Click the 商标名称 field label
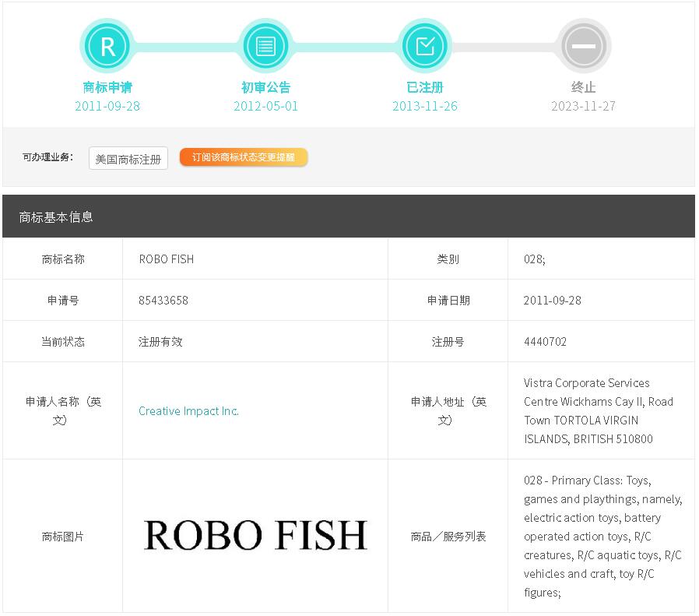Image resolution: width=699 pixels, height=616 pixels. pyautogui.click(x=63, y=259)
